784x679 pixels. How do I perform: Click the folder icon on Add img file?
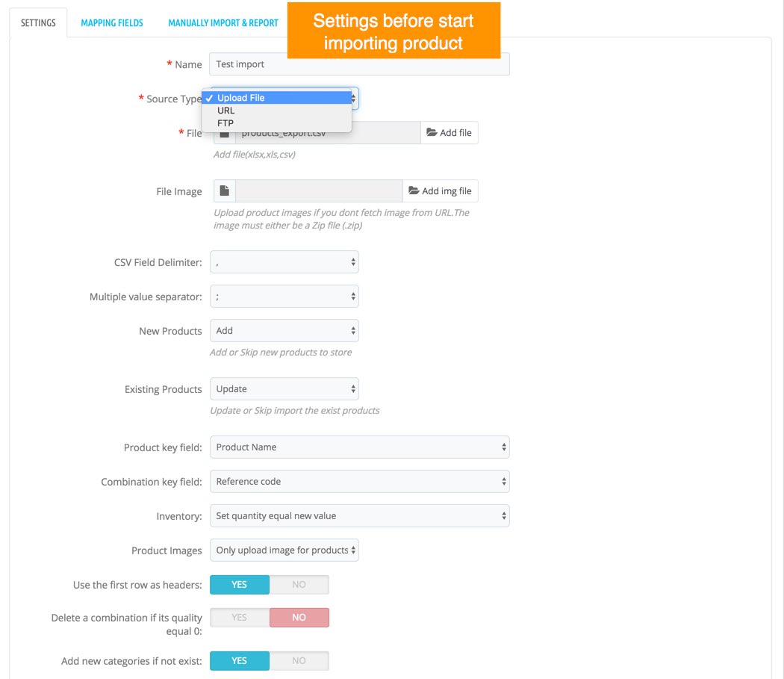[x=414, y=191]
